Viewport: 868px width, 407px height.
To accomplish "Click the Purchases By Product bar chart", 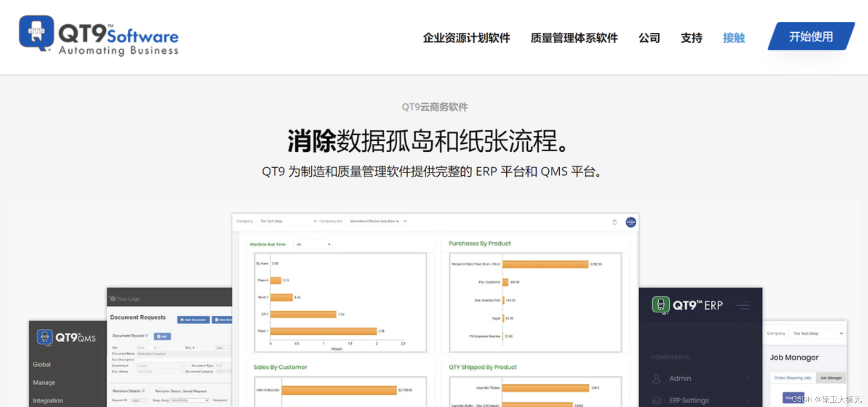I will tap(535, 302).
